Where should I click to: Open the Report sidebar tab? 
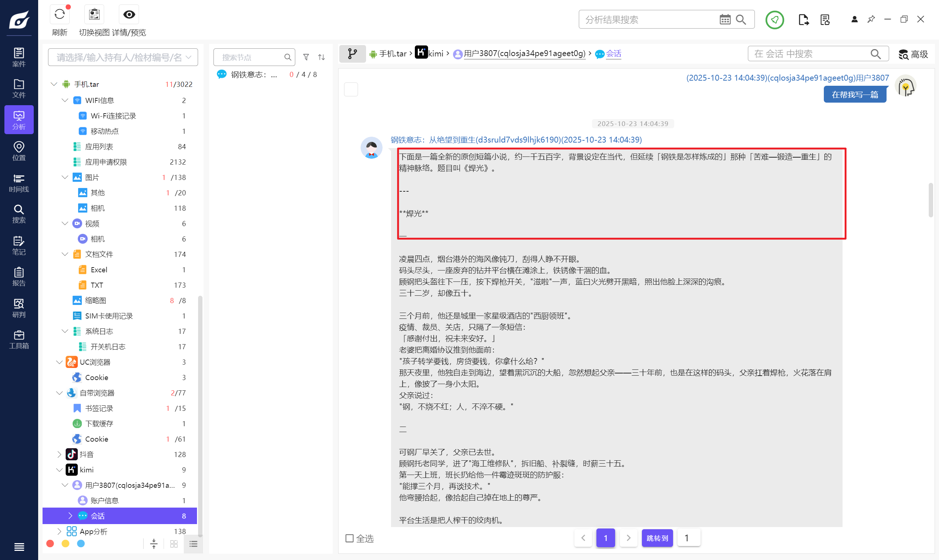[x=19, y=277]
